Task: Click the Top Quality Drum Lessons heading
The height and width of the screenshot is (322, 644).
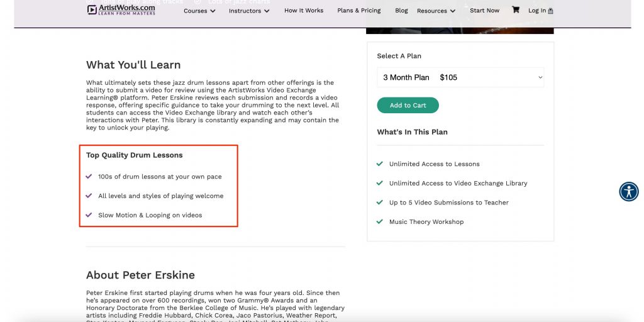Action: 135,155
